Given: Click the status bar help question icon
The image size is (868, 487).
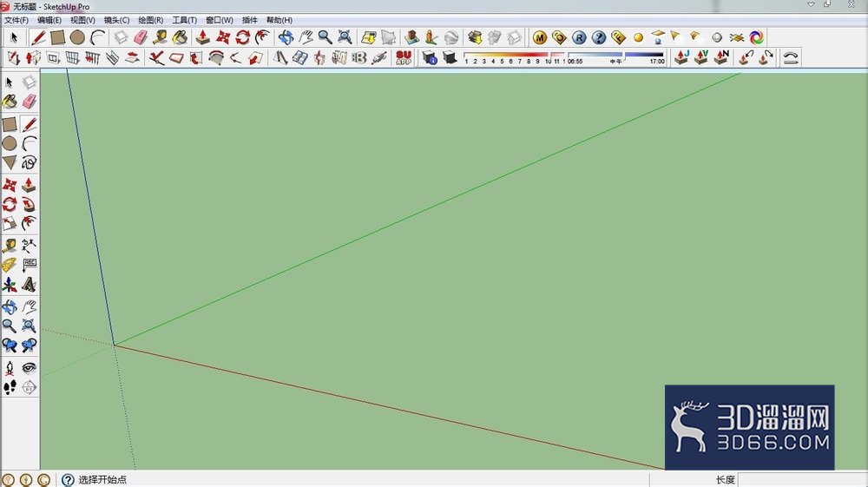Looking at the screenshot, I should (68, 480).
